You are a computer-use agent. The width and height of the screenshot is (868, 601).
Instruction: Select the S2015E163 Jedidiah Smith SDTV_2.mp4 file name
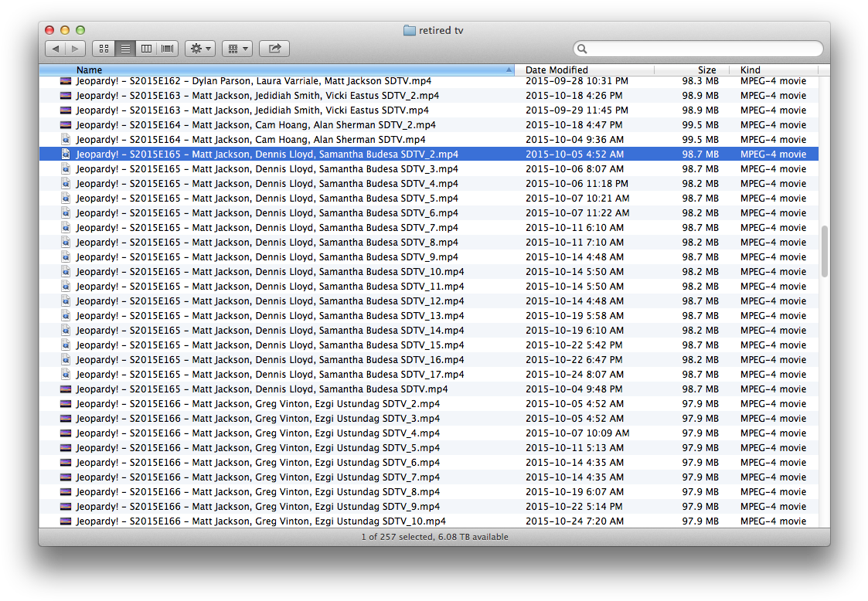point(257,96)
